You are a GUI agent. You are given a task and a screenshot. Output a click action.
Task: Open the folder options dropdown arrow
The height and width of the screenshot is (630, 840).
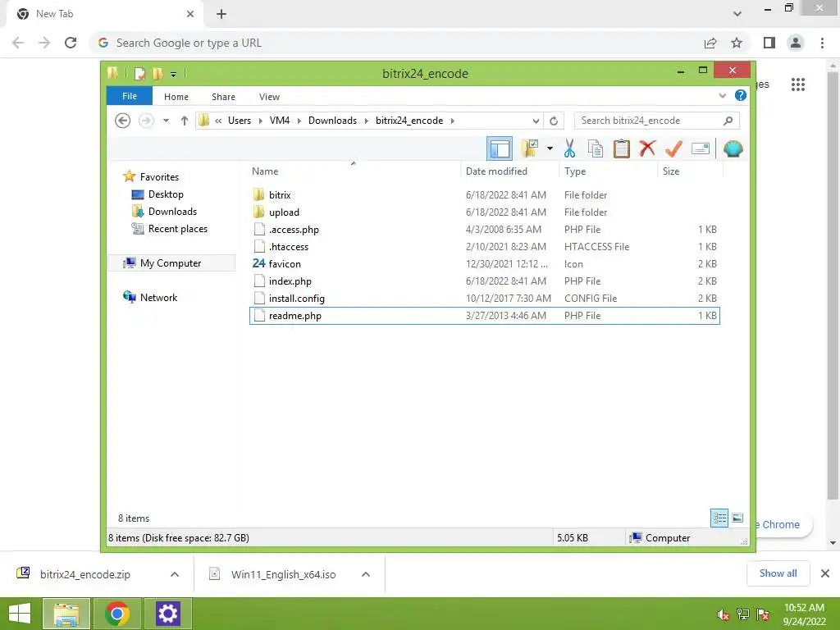coord(550,148)
